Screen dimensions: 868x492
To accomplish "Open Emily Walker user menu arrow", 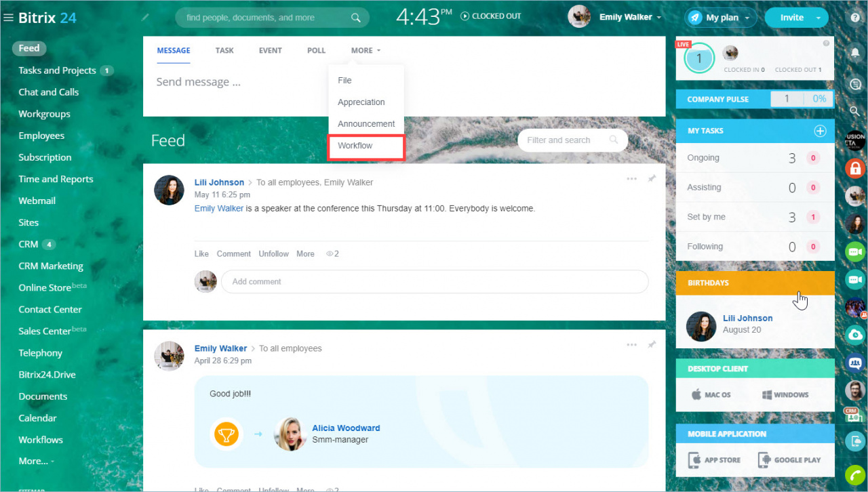I will point(659,18).
